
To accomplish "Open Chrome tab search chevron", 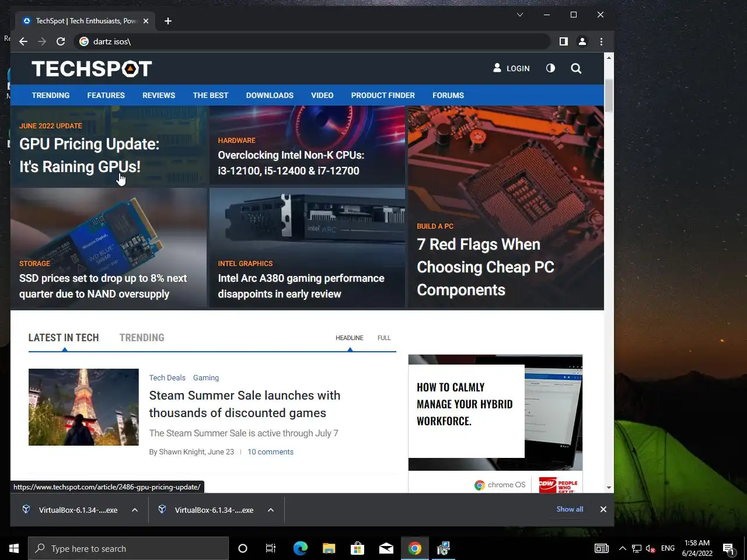I will (x=519, y=15).
